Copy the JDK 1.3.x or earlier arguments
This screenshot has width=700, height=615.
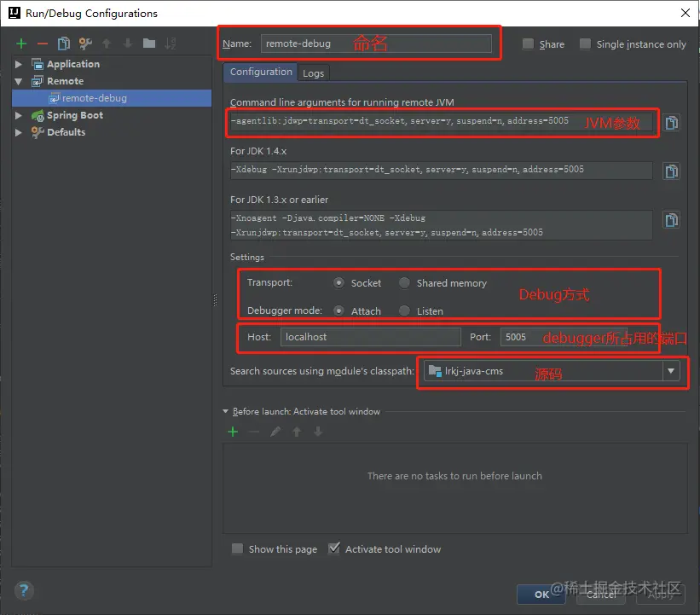tap(671, 220)
